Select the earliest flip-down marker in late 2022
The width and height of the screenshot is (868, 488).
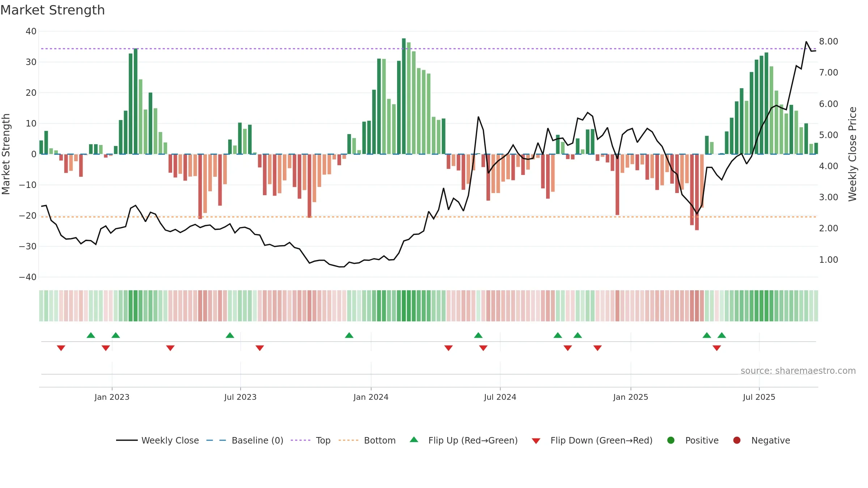(61, 348)
